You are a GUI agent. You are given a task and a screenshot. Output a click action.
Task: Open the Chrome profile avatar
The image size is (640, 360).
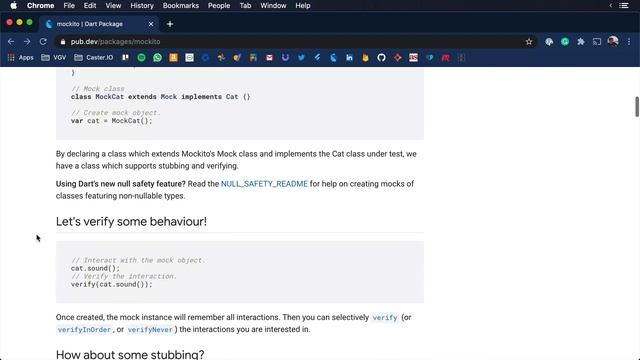613,41
